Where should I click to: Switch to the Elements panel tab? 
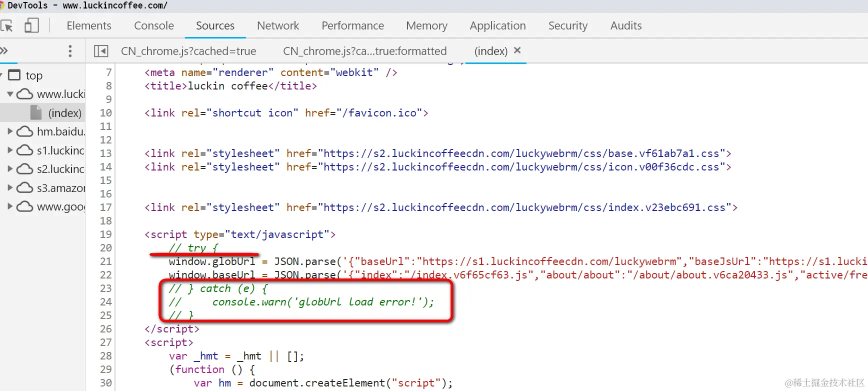click(89, 25)
